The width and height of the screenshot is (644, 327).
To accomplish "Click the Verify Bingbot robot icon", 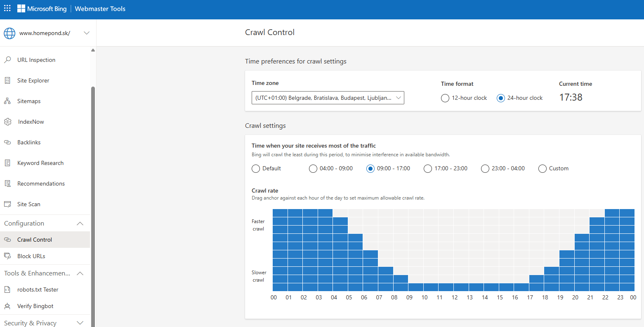I will 7,306.
